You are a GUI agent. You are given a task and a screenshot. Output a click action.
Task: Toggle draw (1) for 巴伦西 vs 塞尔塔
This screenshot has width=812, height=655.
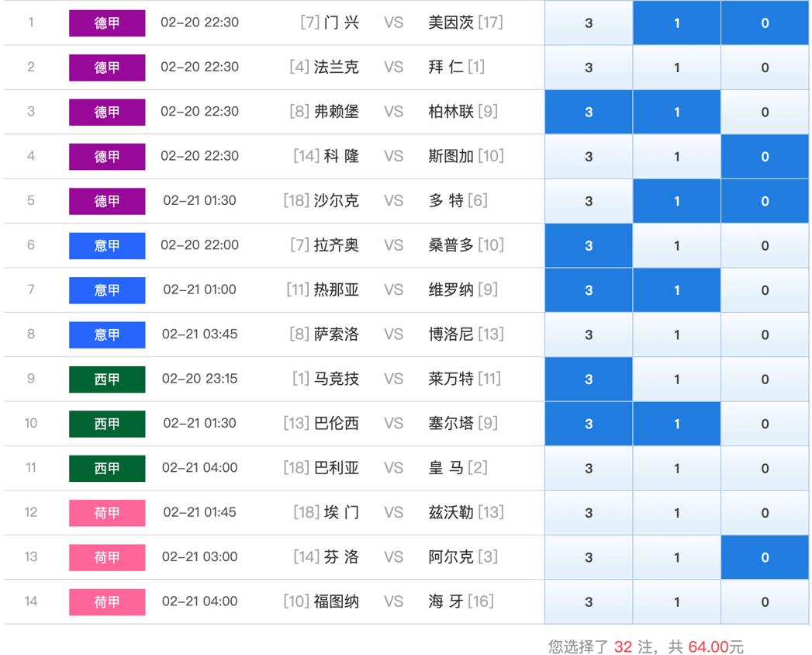676,424
